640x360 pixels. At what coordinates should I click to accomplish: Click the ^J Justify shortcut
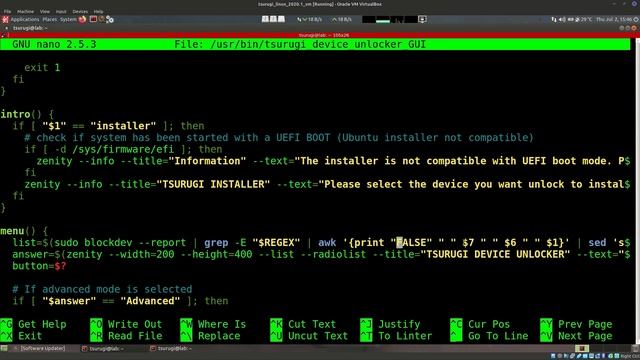click(390, 324)
